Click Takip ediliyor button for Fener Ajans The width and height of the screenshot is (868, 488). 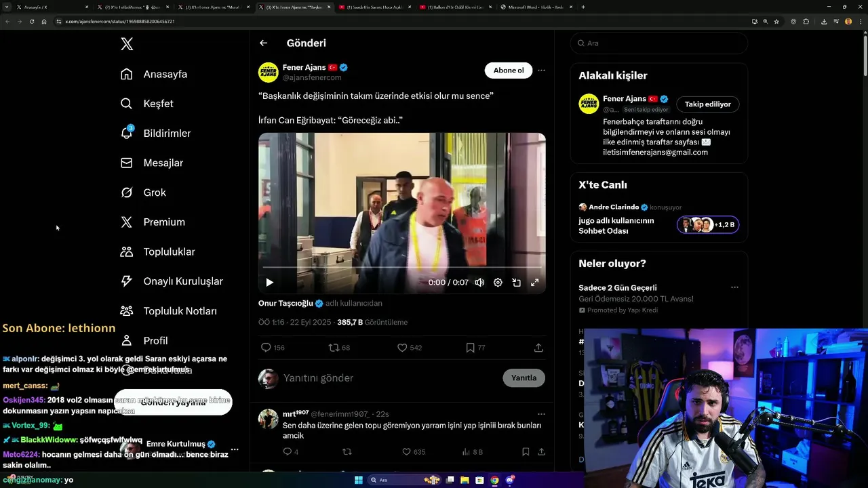point(708,104)
